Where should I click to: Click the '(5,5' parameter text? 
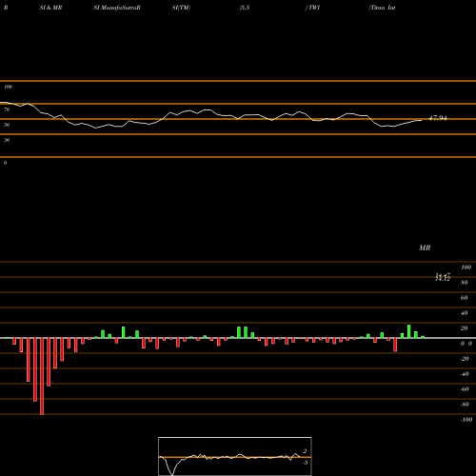[245, 8]
